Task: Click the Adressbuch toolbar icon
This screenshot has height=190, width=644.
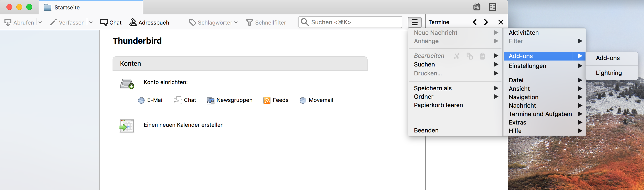Action: click(x=133, y=23)
